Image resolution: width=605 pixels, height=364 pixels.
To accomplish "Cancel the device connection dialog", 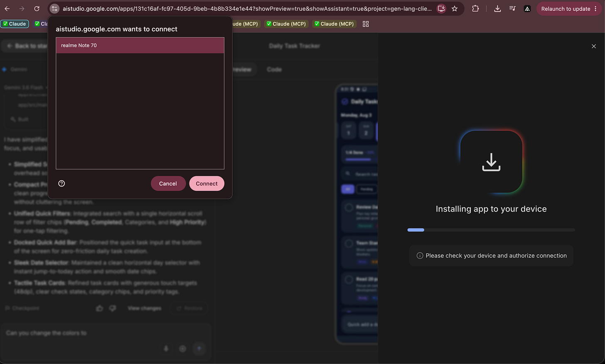I will click(x=168, y=184).
